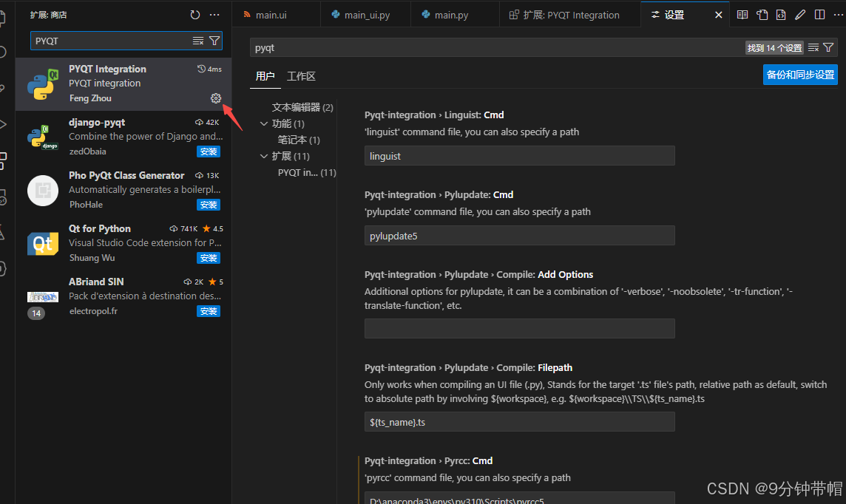Viewport: 846px width, 504px height.
Task: Open the settings search filter funnel
Action: [x=829, y=48]
